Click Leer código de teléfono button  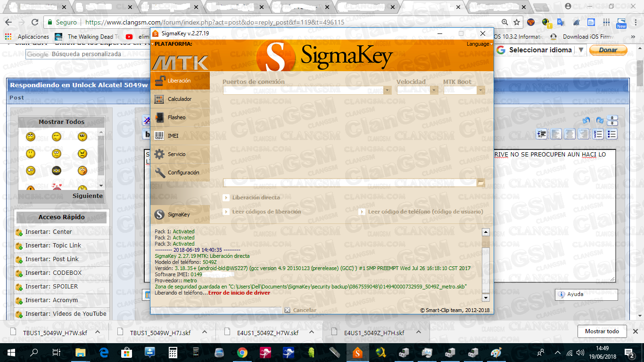[421, 212]
